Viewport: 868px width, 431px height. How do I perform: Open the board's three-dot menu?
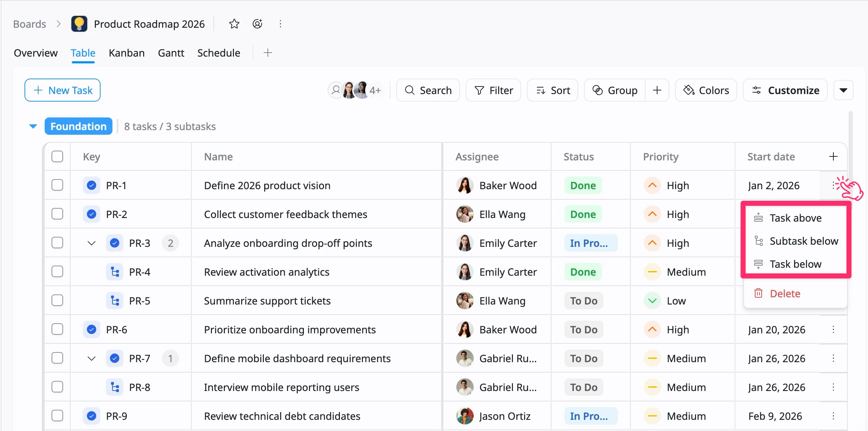click(x=280, y=24)
